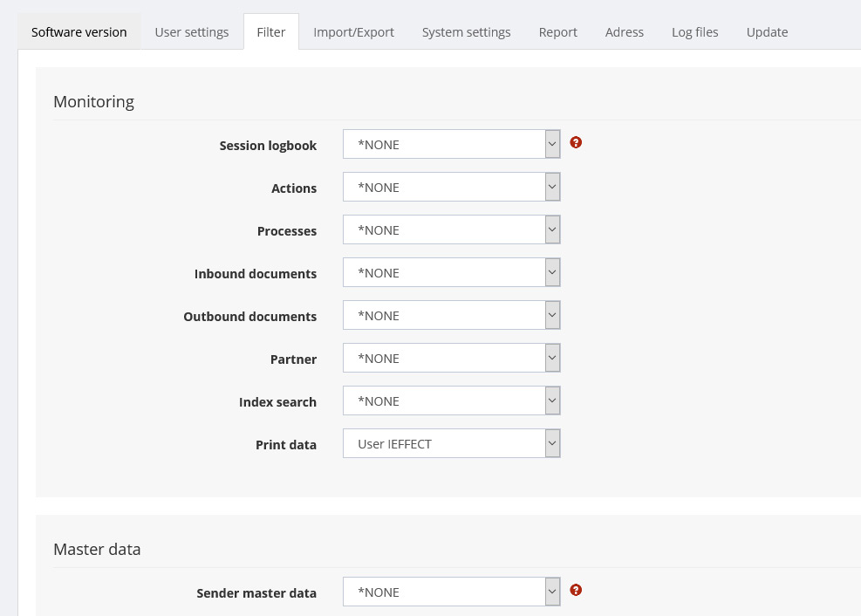Screen dimensions: 861x616
Task: Open the Session logbook dropdown
Action: (x=451, y=145)
